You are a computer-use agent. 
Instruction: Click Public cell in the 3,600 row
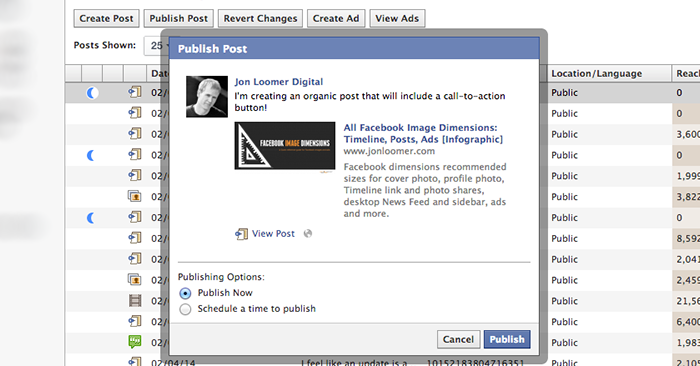[564, 134]
